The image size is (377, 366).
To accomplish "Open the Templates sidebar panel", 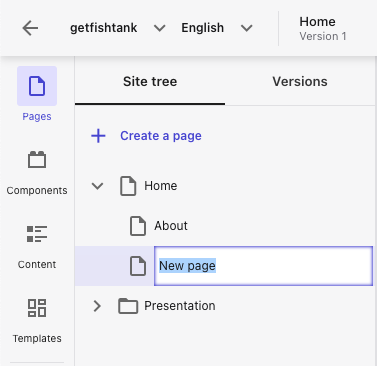I will 37,321.
